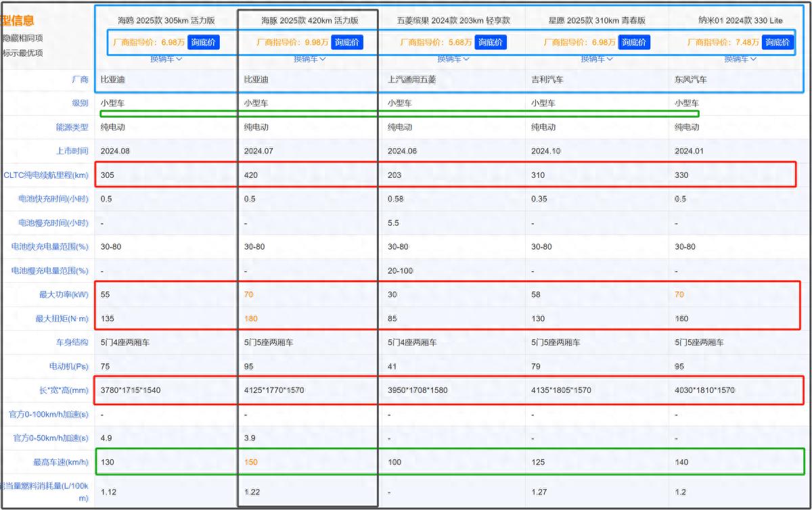Viewport: 812px width, 510px height.
Task: Click launch date cell 2024.08
Action: [x=115, y=151]
